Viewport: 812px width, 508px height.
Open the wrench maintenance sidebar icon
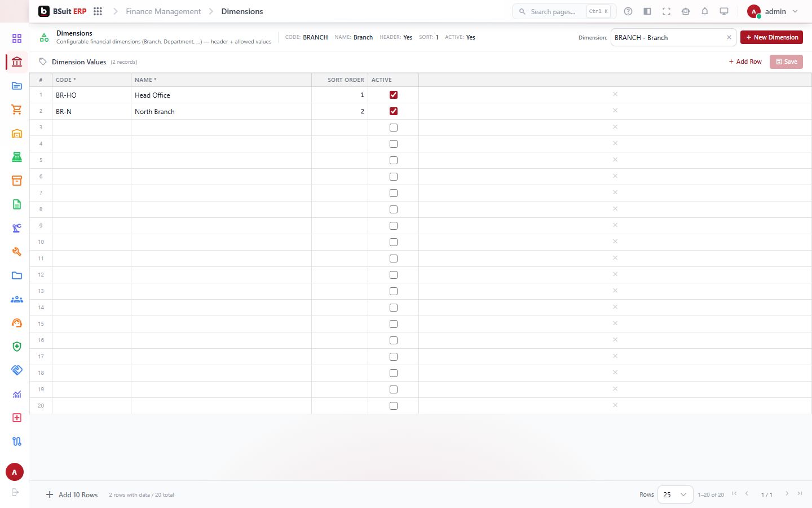pos(17,252)
